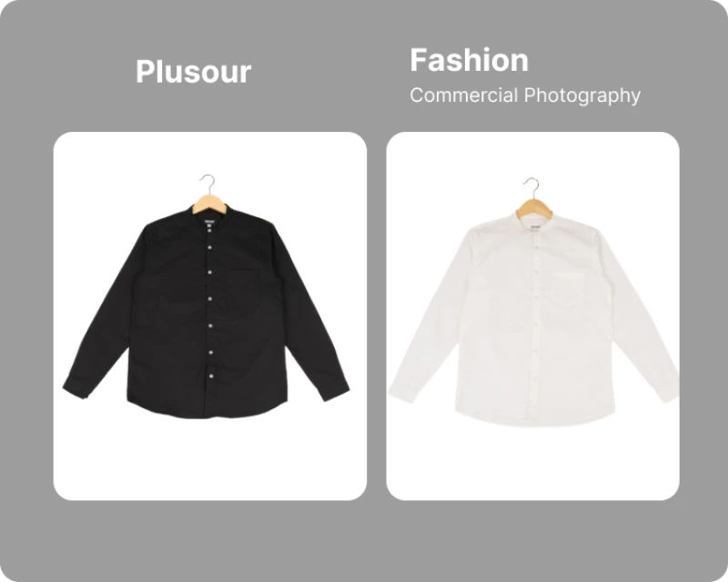Click the topmost white button on black shirt
Screen dimensions: 728x582
[x=209, y=230]
